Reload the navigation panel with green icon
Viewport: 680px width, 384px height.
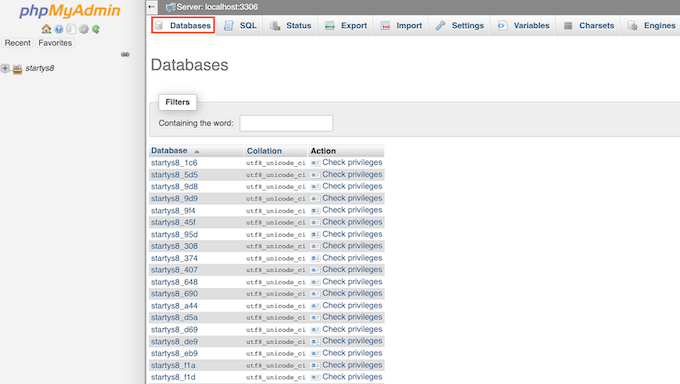[x=96, y=29]
